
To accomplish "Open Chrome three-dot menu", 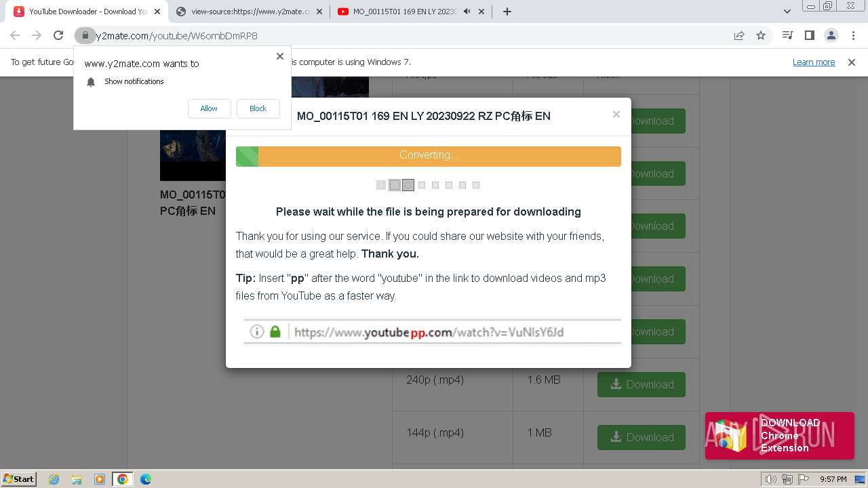I will point(852,35).
